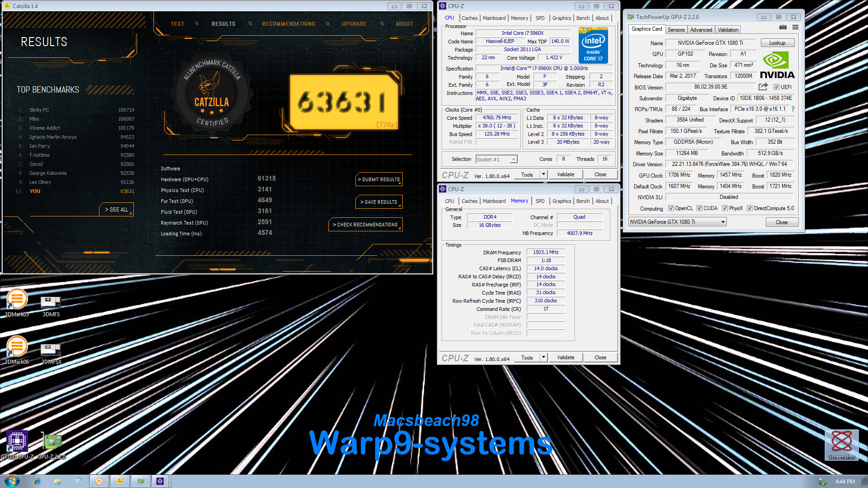
Task: Open SPD tab in lower CPU-Z window
Action: [x=540, y=201]
